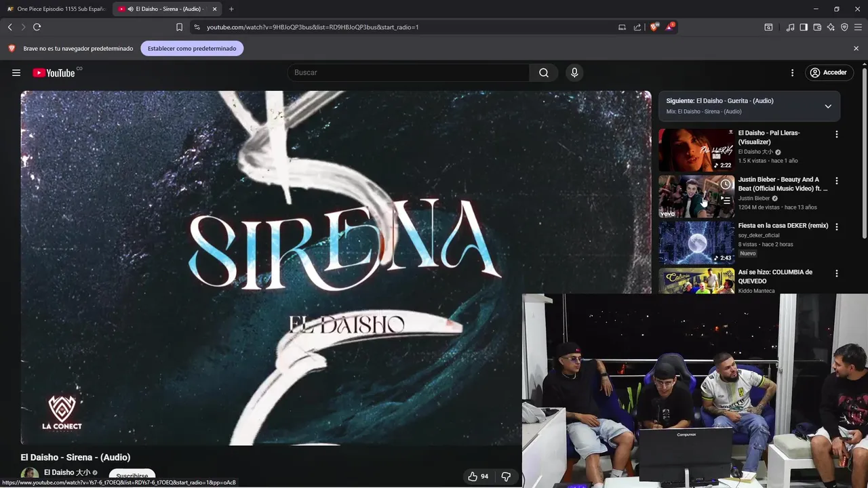Toggle the browser sidebar panel icon

pyautogui.click(x=804, y=27)
